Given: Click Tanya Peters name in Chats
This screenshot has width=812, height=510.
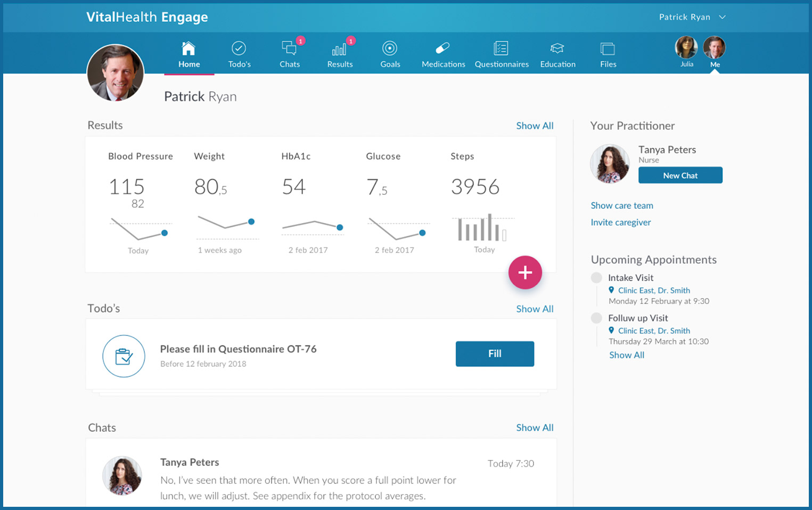Looking at the screenshot, I should 190,462.
